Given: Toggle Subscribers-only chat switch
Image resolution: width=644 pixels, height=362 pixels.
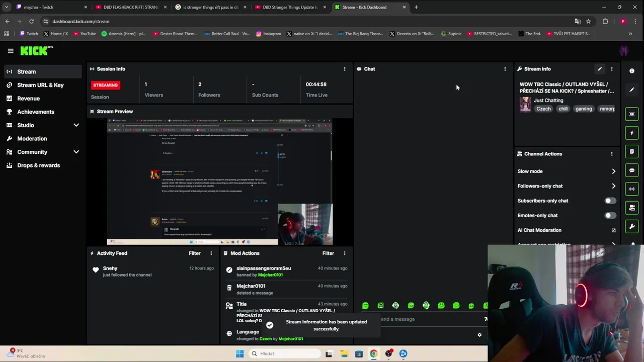Looking at the screenshot, I should tap(610, 201).
